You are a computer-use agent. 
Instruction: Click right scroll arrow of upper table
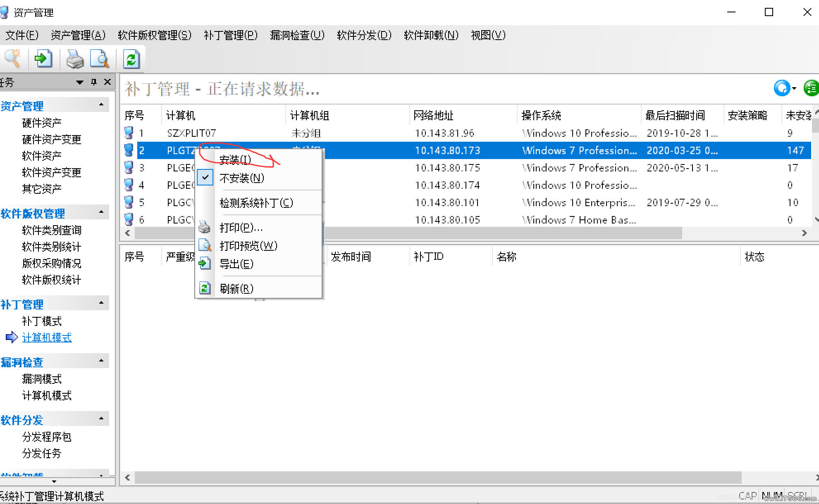click(x=804, y=233)
